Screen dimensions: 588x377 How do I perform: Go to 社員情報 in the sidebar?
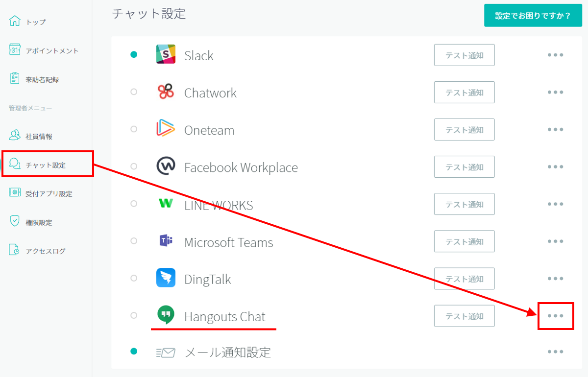click(x=39, y=137)
